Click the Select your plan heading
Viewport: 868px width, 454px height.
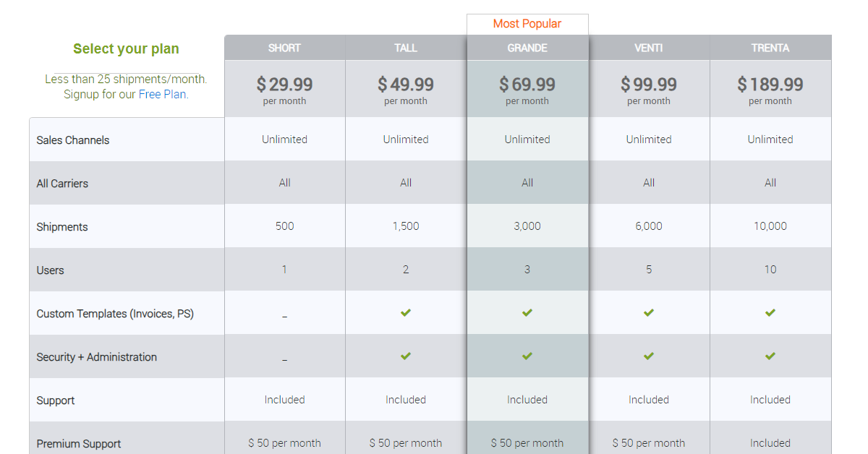point(126,48)
